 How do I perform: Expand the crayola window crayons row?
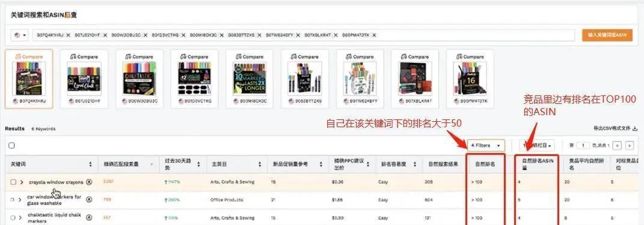(x=22, y=182)
